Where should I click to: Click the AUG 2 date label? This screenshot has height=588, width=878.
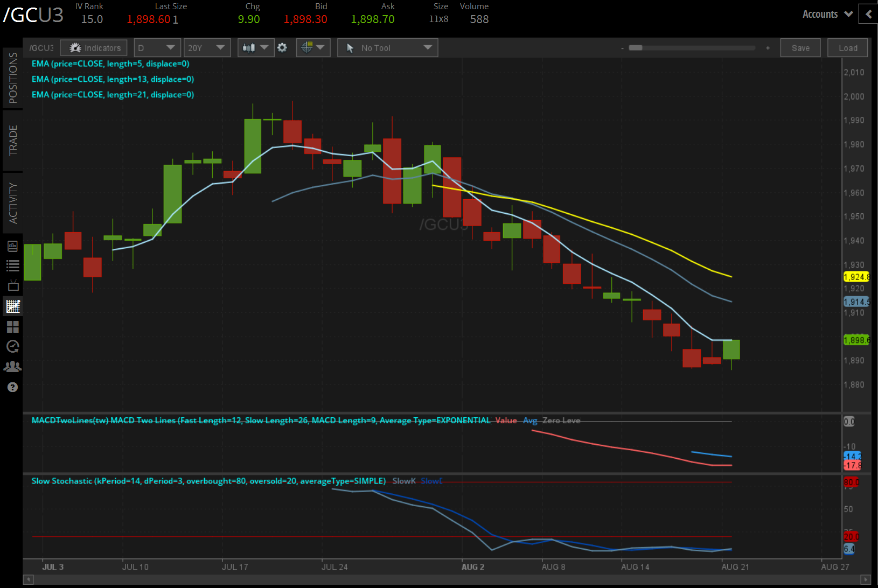[473, 567]
